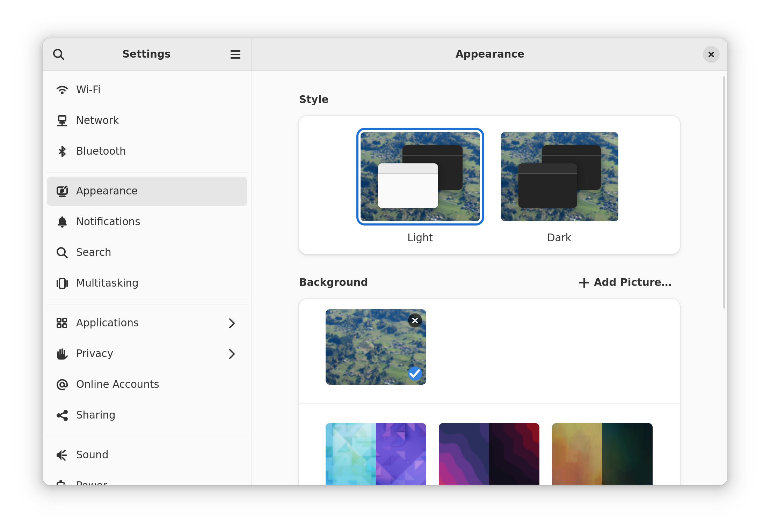This screenshot has height=532, width=770.
Task: Click the Sound speaker icon
Action: [62, 455]
